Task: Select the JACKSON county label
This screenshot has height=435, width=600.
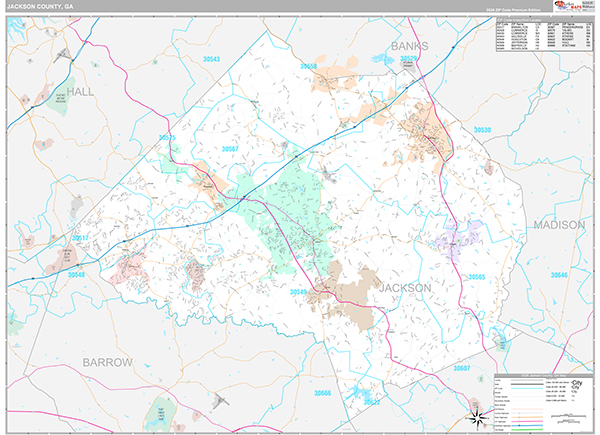Action: 405,288
